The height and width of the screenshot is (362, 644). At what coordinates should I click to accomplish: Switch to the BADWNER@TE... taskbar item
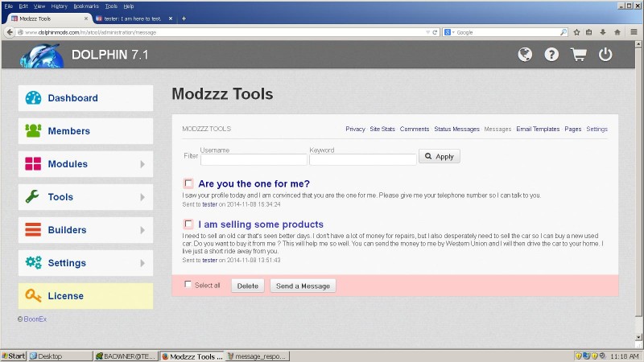[x=126, y=356]
